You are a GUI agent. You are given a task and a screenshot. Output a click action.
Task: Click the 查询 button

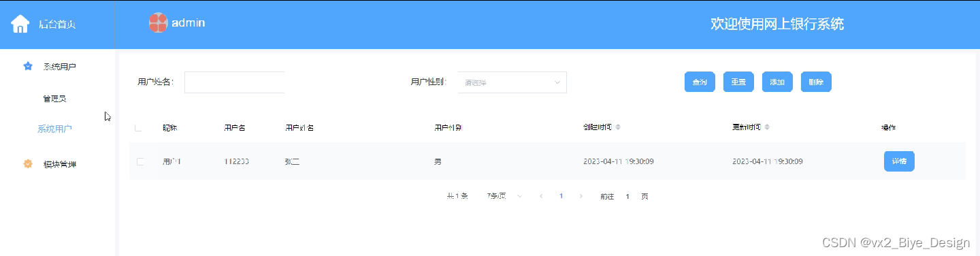pyautogui.click(x=700, y=82)
